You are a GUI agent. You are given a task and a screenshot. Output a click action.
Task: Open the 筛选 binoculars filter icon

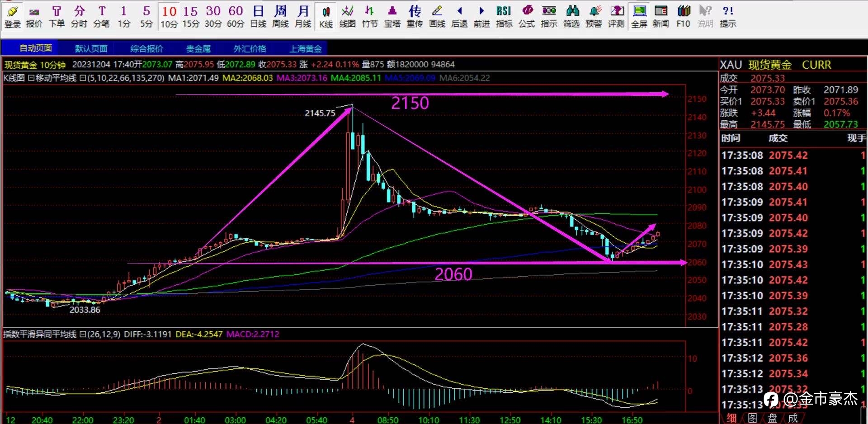571,17
